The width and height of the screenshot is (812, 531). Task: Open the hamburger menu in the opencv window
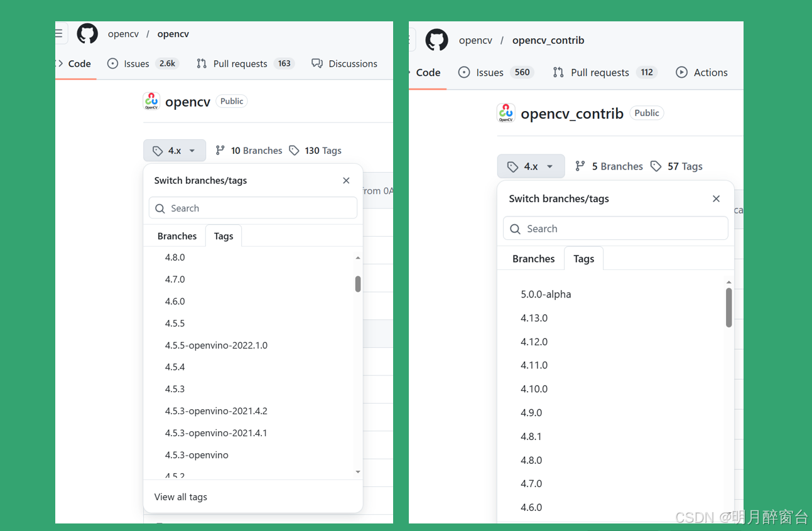point(59,34)
